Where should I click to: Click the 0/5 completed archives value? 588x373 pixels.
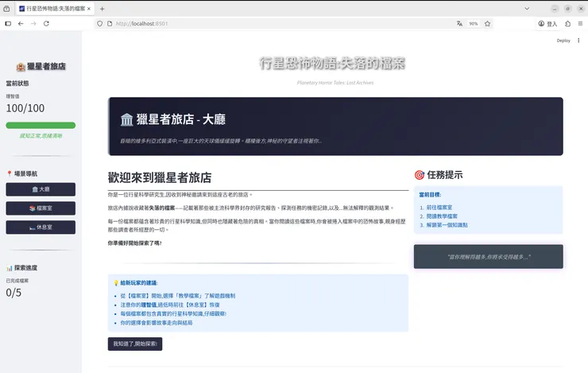[x=14, y=293]
